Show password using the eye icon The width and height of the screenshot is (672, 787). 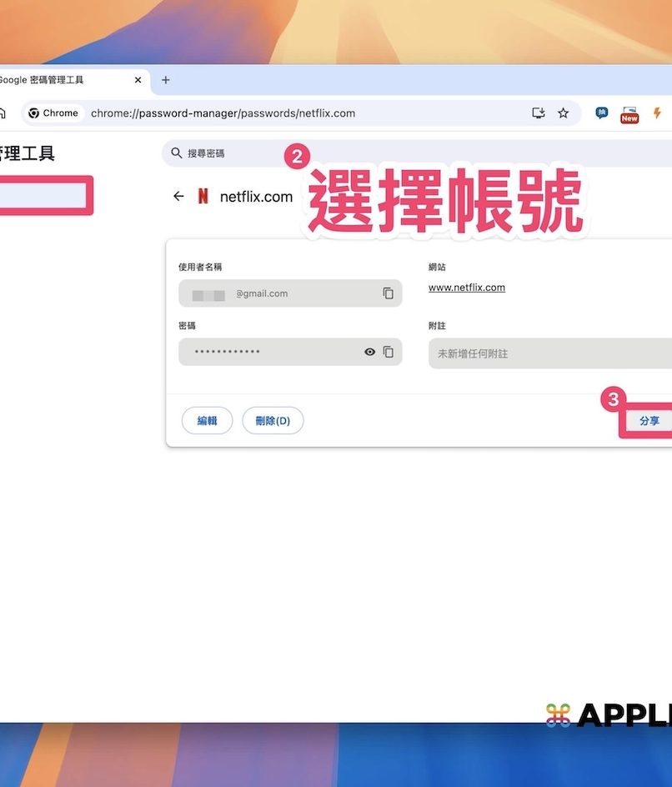(369, 352)
